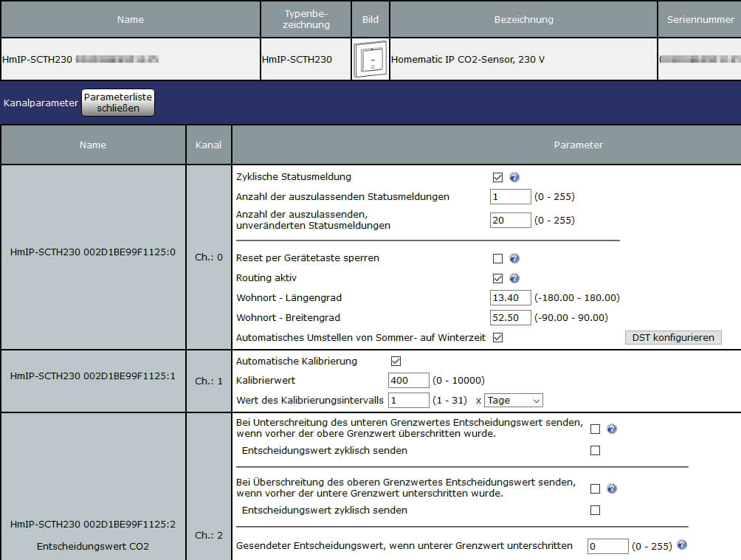Click Kanalparameter label
This screenshot has width=741, height=560.
tap(41, 103)
